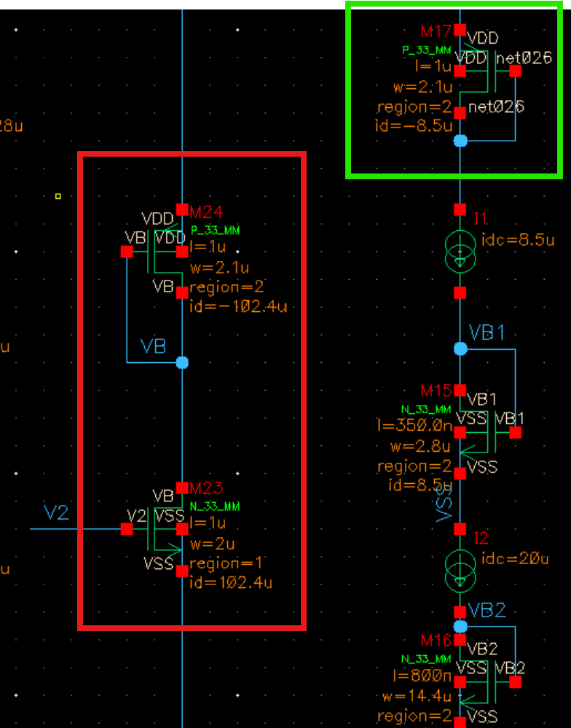Screen dimensions: 571x728
Task: Click the net026 junction dot below M17
Action: 460,141
